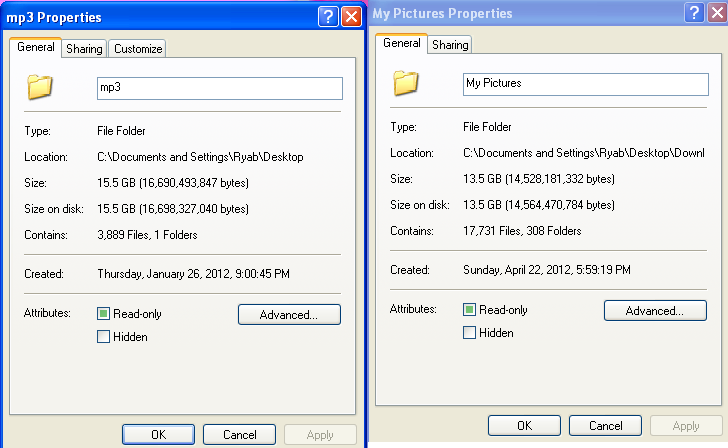
Task: Switch to Sharing tab in mp3 Properties
Action: [x=84, y=49]
